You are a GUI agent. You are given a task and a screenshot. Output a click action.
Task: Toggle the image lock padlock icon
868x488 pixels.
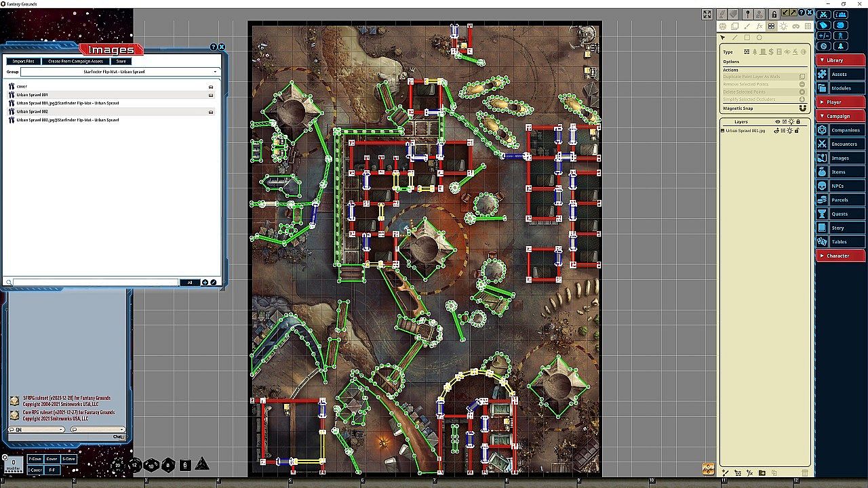click(x=774, y=14)
